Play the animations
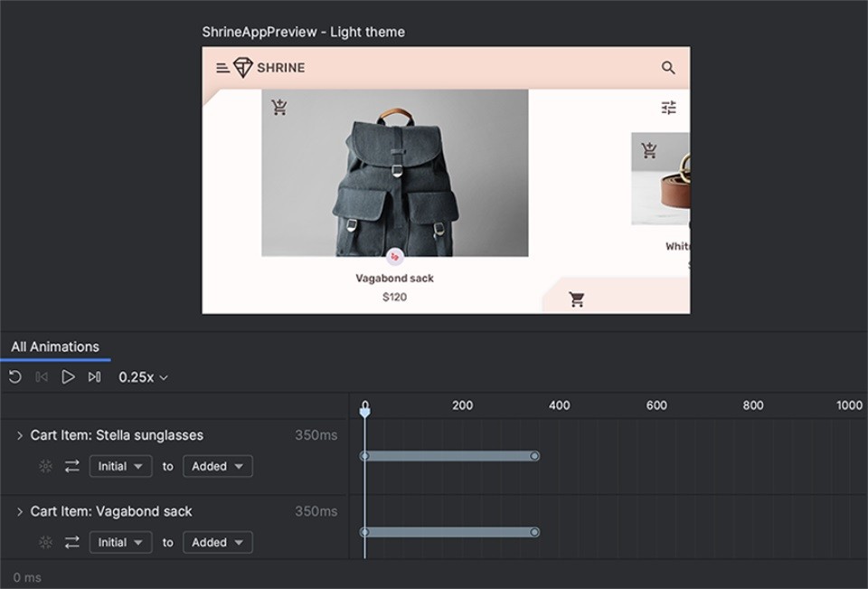868x589 pixels. (x=68, y=377)
